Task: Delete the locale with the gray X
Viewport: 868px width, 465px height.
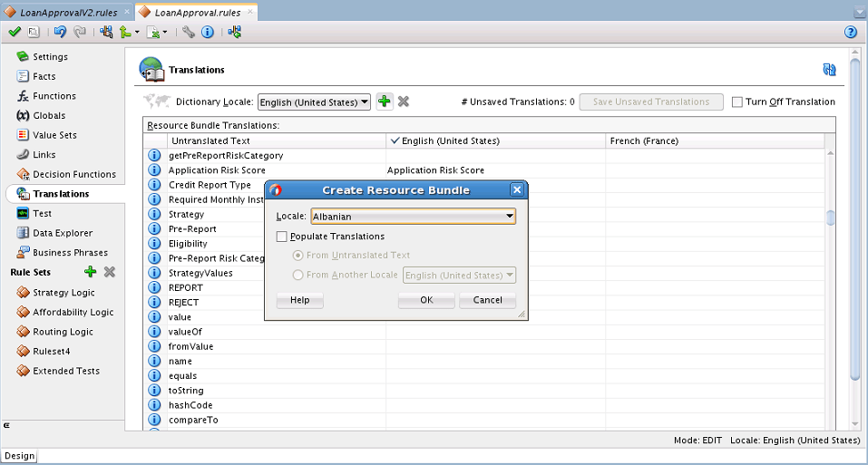Action: coord(404,102)
